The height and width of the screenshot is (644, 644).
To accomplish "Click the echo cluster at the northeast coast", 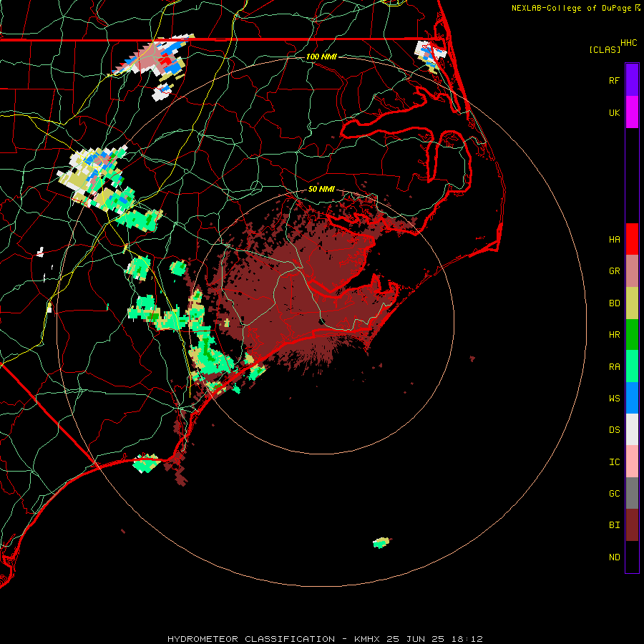I will point(430,55).
